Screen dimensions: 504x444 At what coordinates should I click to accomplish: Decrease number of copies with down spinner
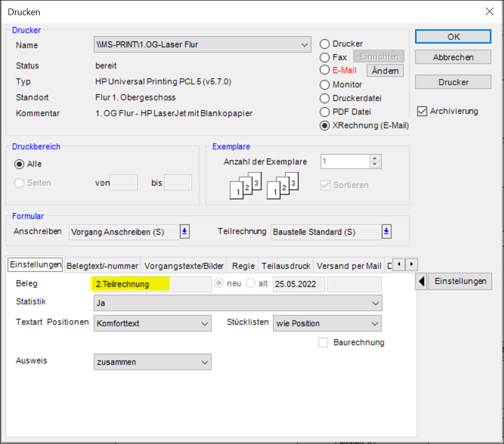pos(374,164)
